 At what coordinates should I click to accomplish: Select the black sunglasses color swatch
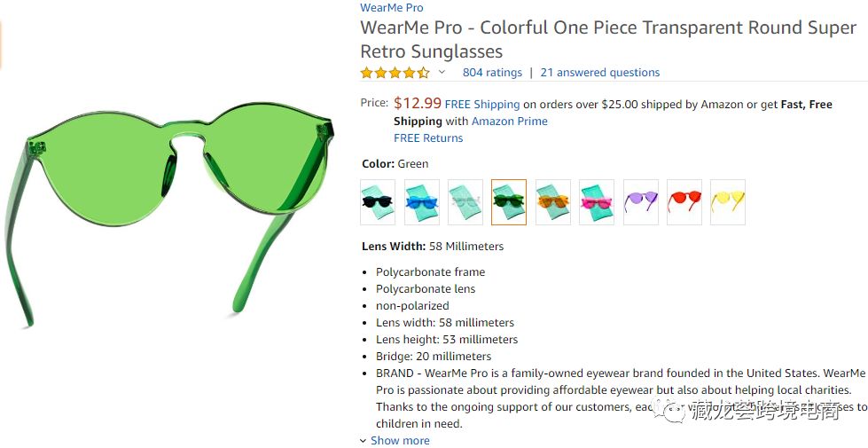(x=378, y=202)
